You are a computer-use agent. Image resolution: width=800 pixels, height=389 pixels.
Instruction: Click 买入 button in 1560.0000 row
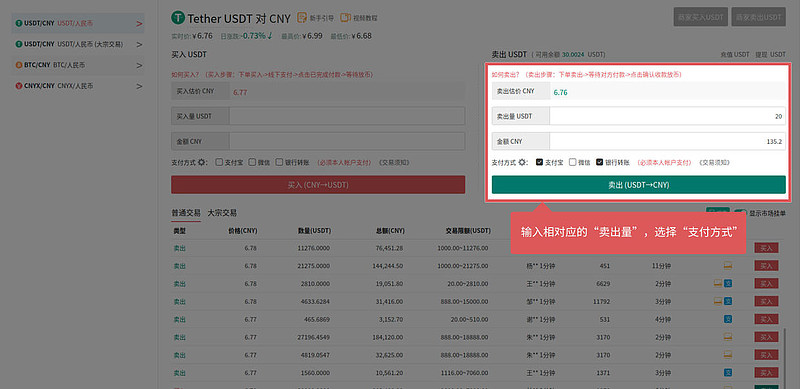(766, 373)
